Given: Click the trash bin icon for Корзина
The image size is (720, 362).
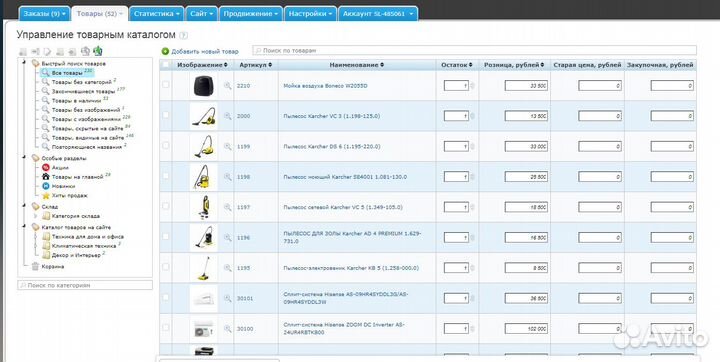Looking at the screenshot, I should coord(35,266).
